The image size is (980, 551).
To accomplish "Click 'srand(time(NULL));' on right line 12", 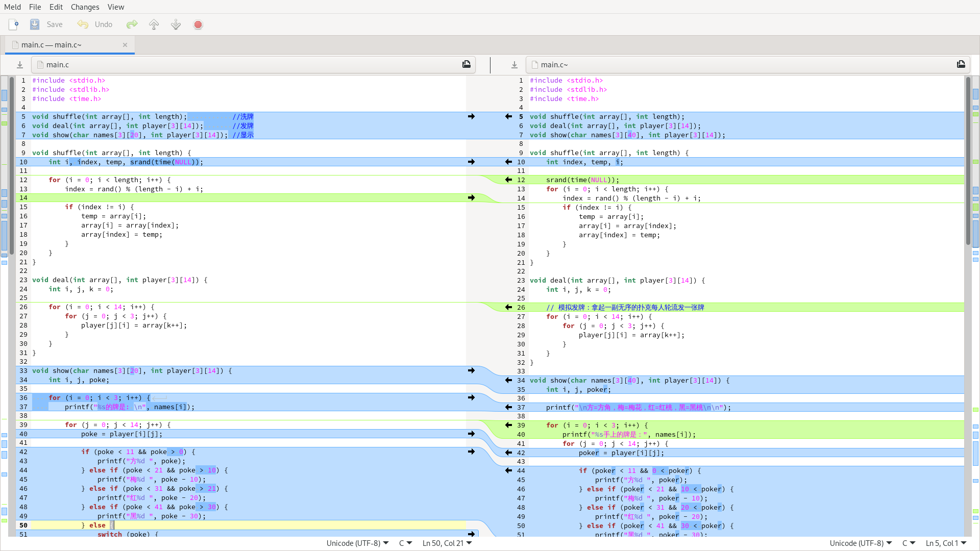I will (x=582, y=180).
